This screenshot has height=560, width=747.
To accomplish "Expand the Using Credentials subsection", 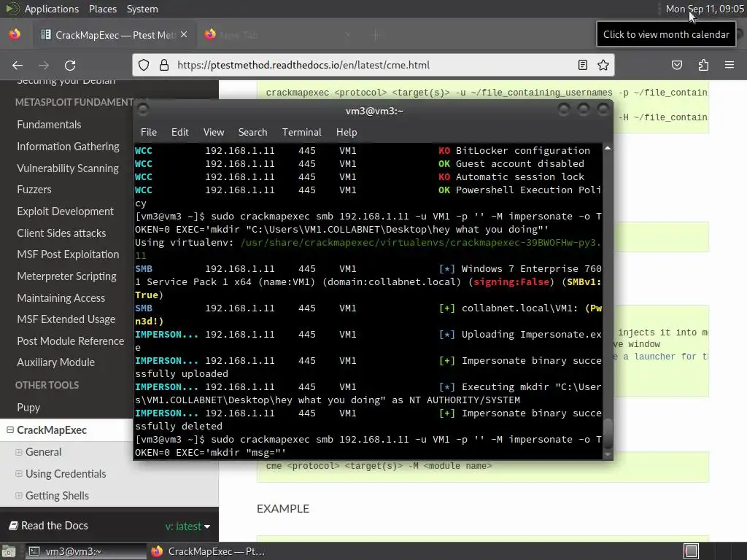I will tap(18, 474).
